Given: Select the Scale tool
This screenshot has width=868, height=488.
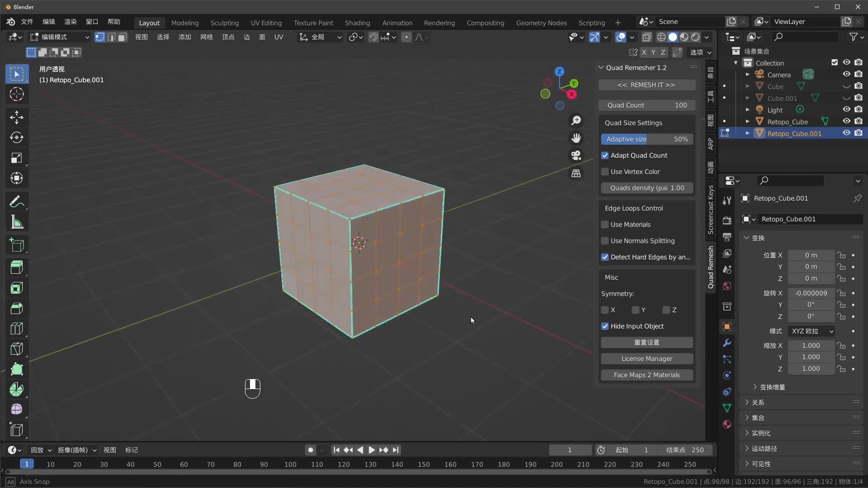Looking at the screenshot, I should 17,158.
